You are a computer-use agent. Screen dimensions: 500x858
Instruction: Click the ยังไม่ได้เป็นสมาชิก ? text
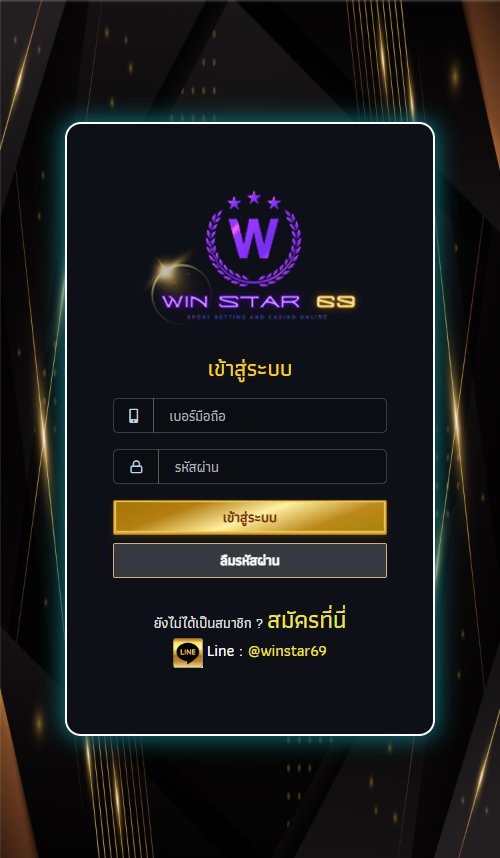[x=208, y=623]
